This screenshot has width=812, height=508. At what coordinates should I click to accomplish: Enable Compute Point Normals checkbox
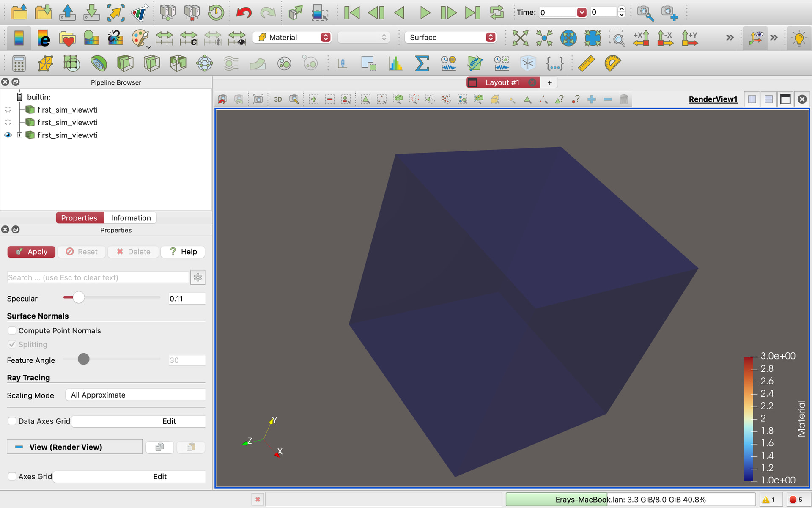[12, 330]
